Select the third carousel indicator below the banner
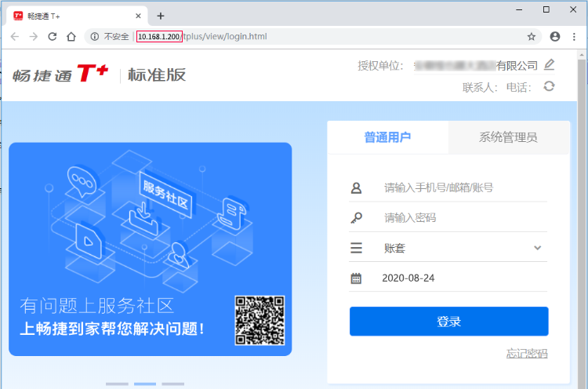Screen dimensions: 588x389 tap(172, 384)
